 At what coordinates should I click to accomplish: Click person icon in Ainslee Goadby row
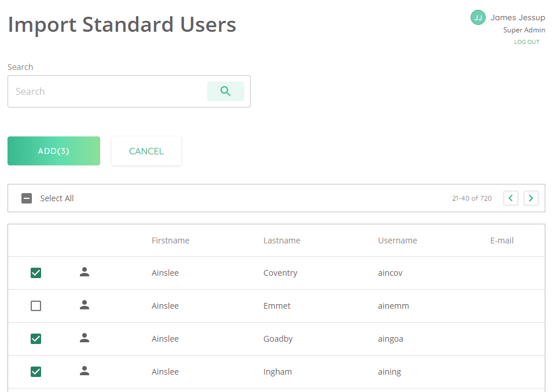tap(85, 338)
